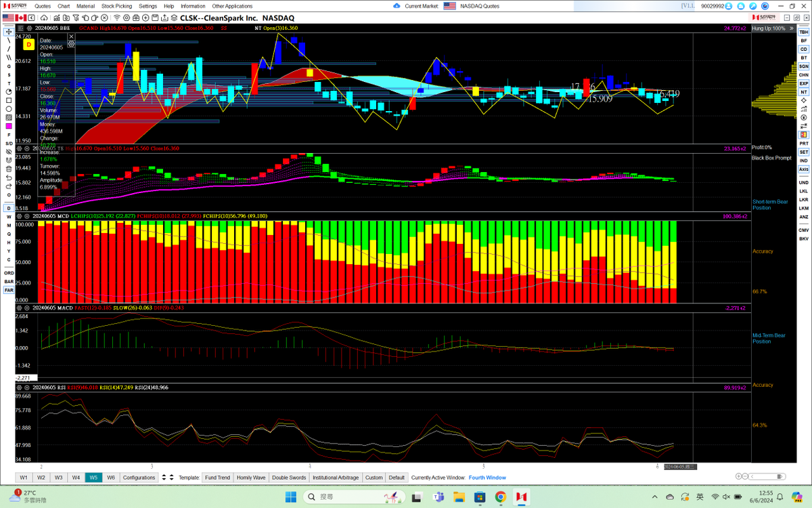The image size is (812, 508).
Task: Click the red-yellow candle color icon
Action: point(804,135)
